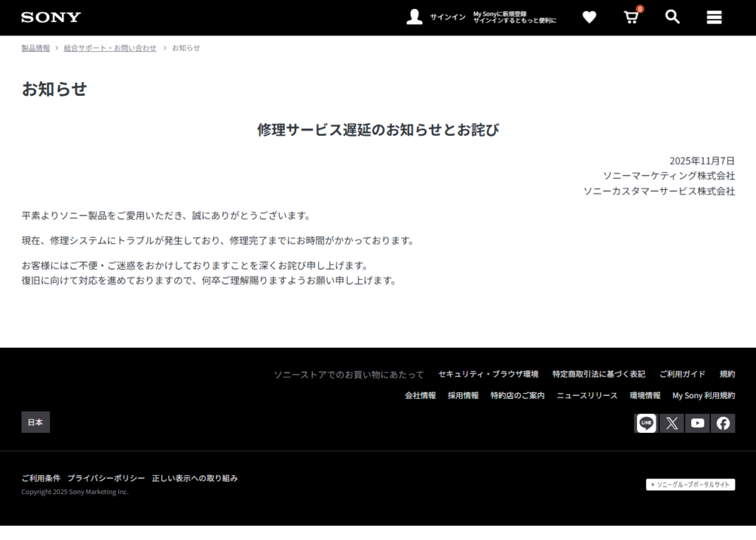This screenshot has width=756, height=540.
Task: Select the 会社情報 footer menu item
Action: [x=419, y=395]
